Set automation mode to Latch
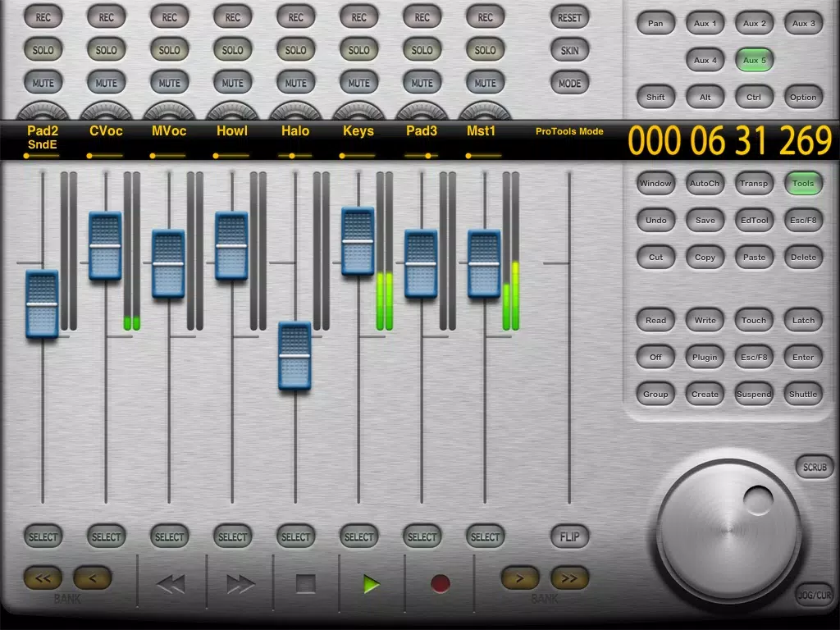Viewport: 840px width, 630px height. coord(804,321)
